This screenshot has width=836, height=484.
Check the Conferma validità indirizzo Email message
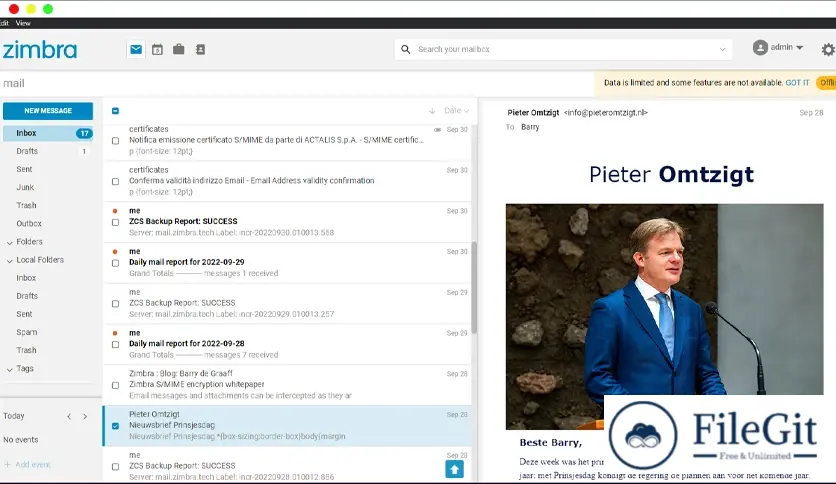115,181
